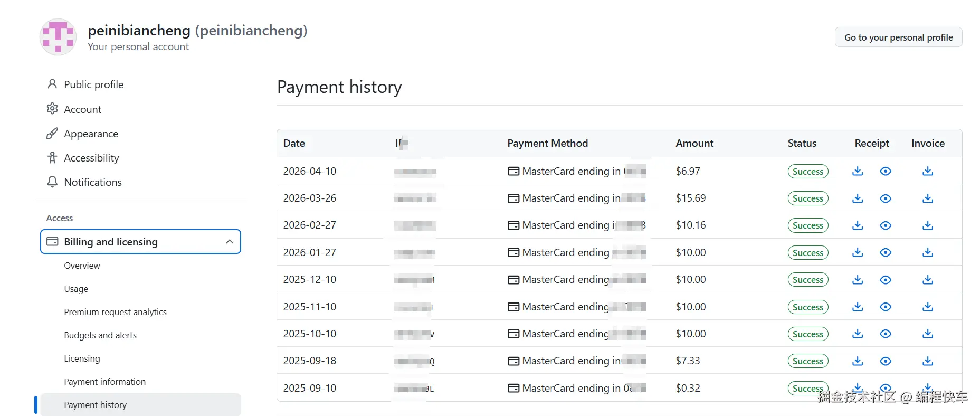This screenshot has height=416, width=980.
Task: Go to Notifications settings
Action: tap(92, 182)
